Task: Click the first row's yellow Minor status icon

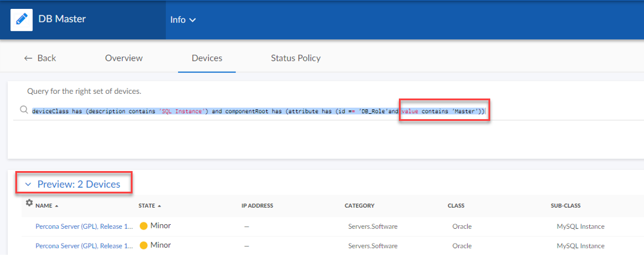Action: point(143,226)
